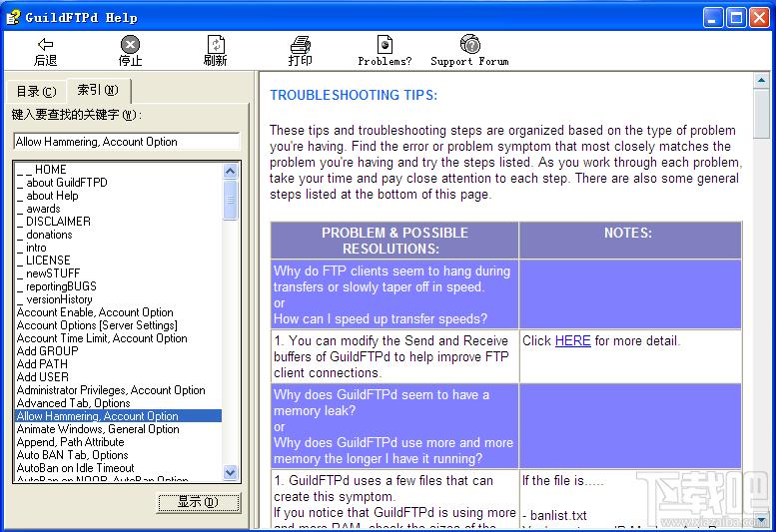The image size is (776, 532).
Task: Open the Support Forum toolbar icon
Action: [469, 44]
